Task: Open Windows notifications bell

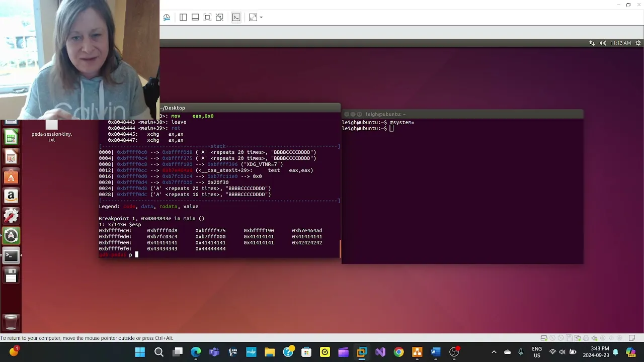Action: pos(615,352)
